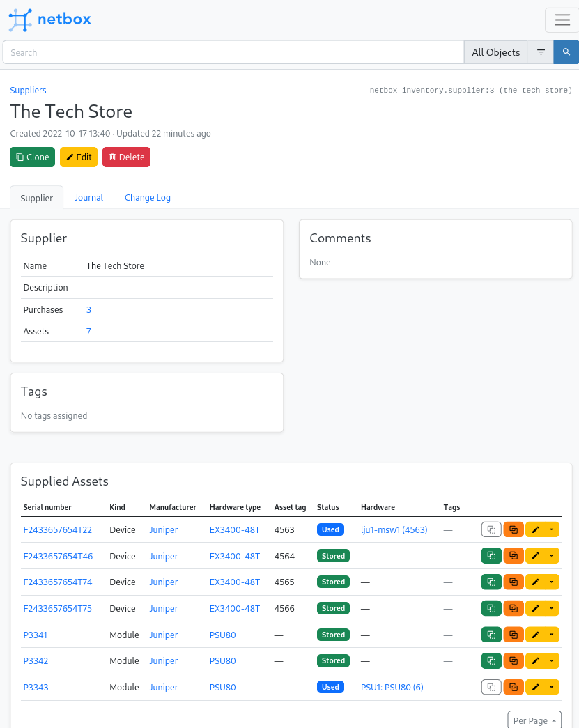
Task: Sort table by Serial number column
Action: (x=47, y=507)
